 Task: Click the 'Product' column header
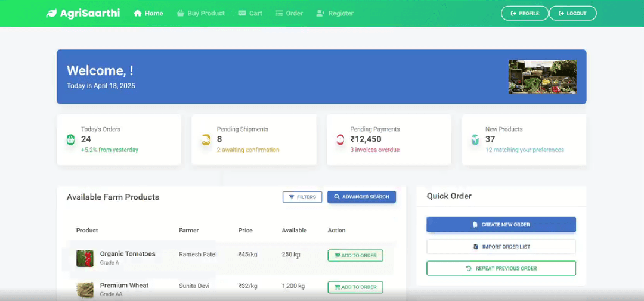(87, 231)
